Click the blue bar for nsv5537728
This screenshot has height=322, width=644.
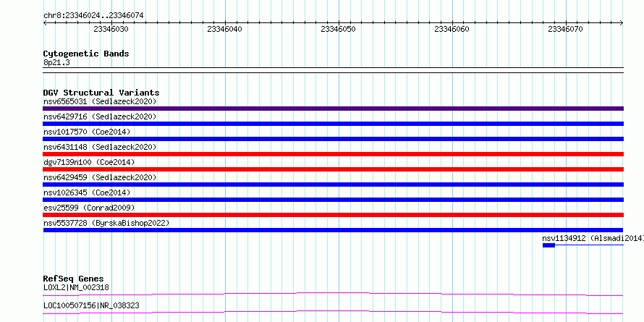[333, 230]
